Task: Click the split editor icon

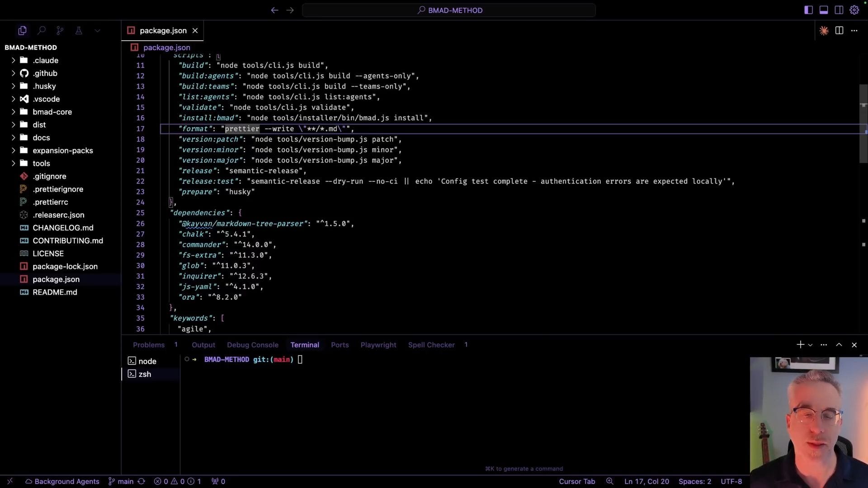Action: tap(839, 31)
